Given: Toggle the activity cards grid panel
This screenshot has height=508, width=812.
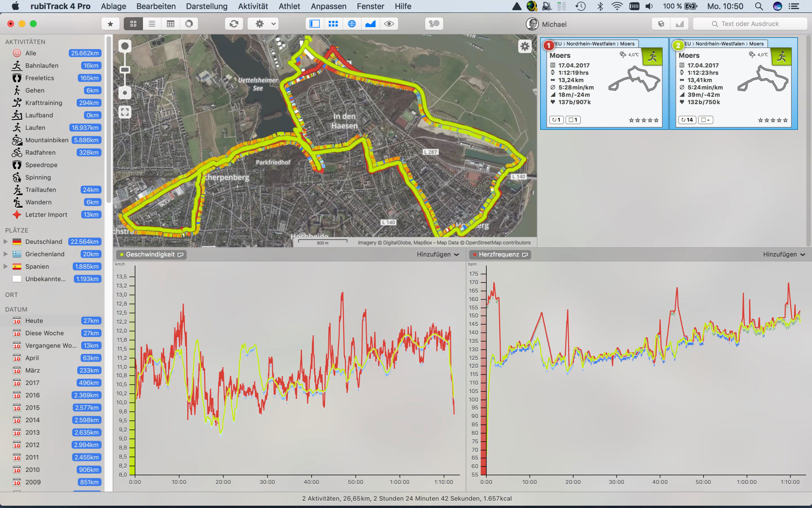Looking at the screenshot, I should coord(333,24).
